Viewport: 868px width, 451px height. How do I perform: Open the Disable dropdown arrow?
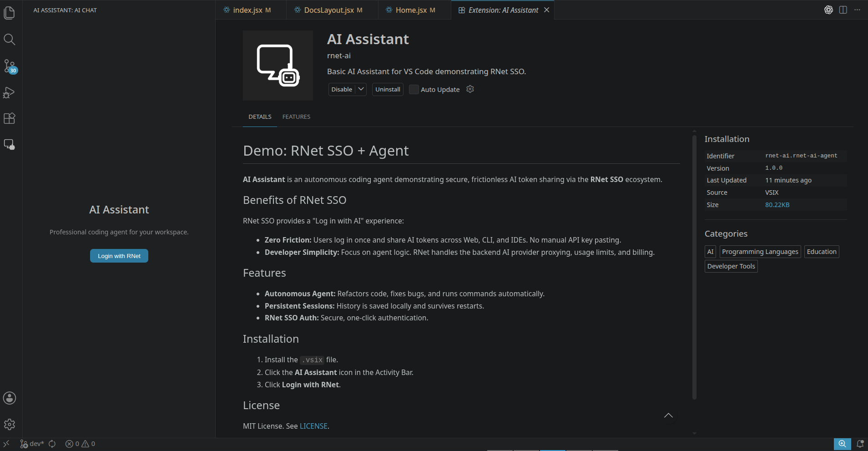(x=361, y=89)
